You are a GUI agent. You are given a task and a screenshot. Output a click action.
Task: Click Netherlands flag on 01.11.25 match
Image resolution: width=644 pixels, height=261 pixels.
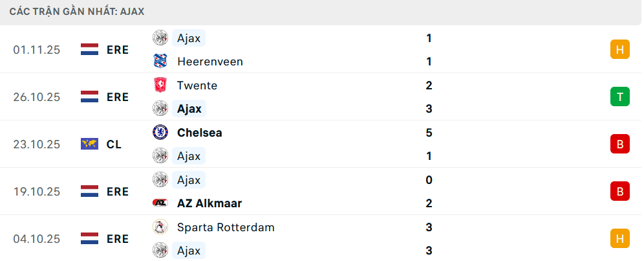(x=89, y=50)
